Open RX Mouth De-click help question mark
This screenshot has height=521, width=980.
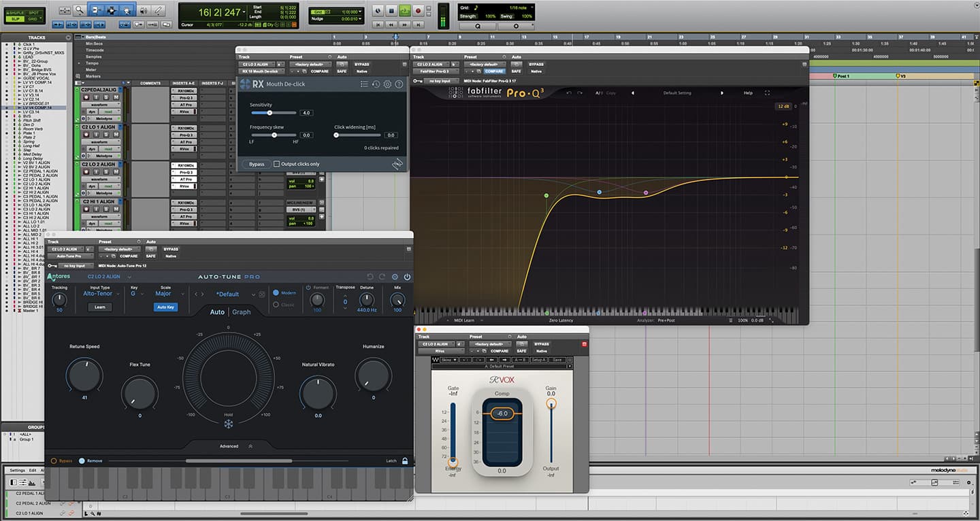point(399,84)
